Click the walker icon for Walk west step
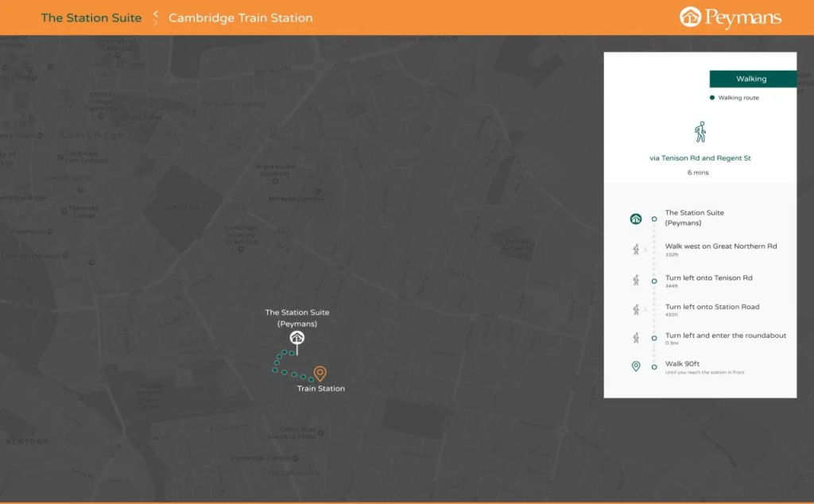The image size is (814, 504). coord(635,250)
